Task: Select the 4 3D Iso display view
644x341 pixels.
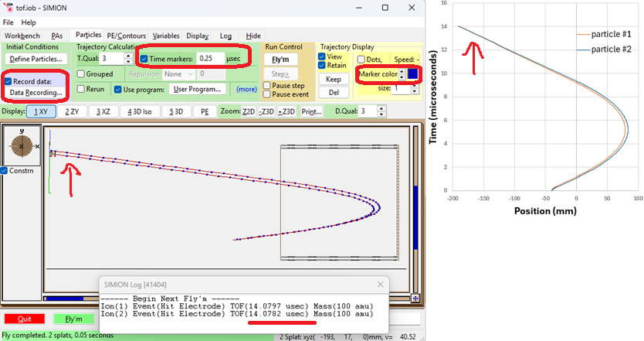Action: (140, 111)
